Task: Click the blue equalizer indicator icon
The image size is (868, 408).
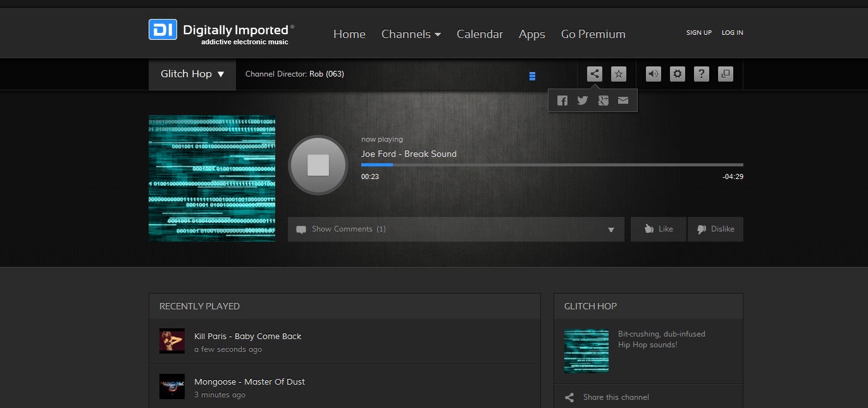Action: click(x=532, y=76)
